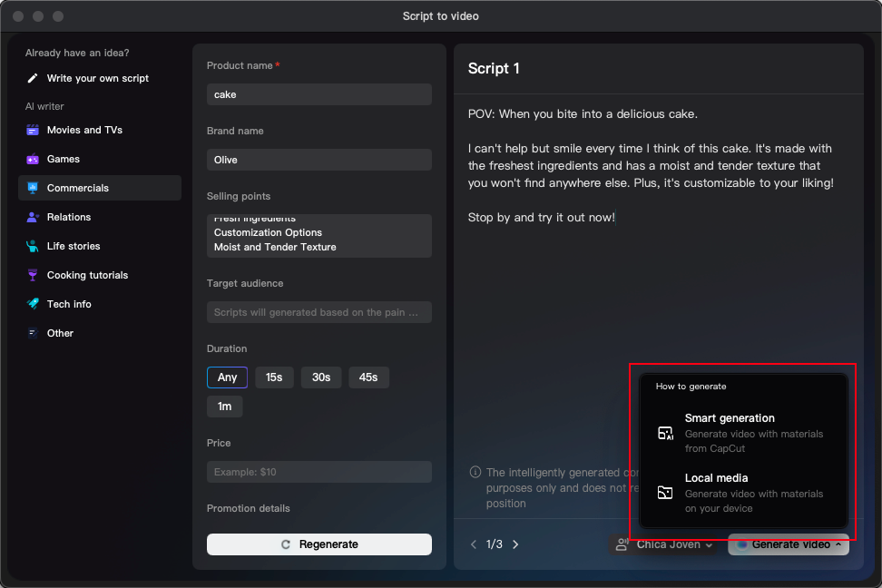Choose Smart generation from the menu

pyautogui.click(x=744, y=433)
